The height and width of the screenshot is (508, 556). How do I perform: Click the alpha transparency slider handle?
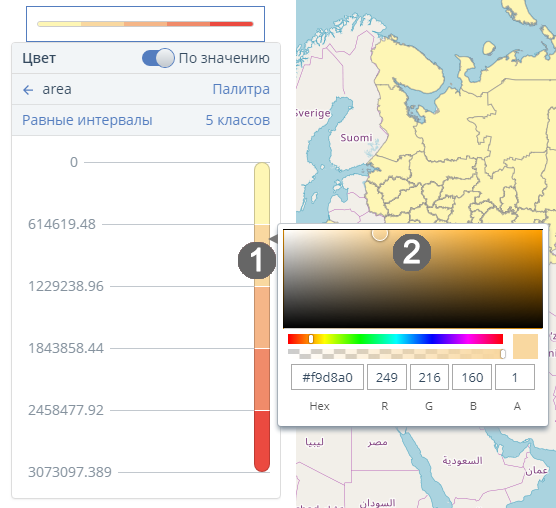[x=503, y=354]
